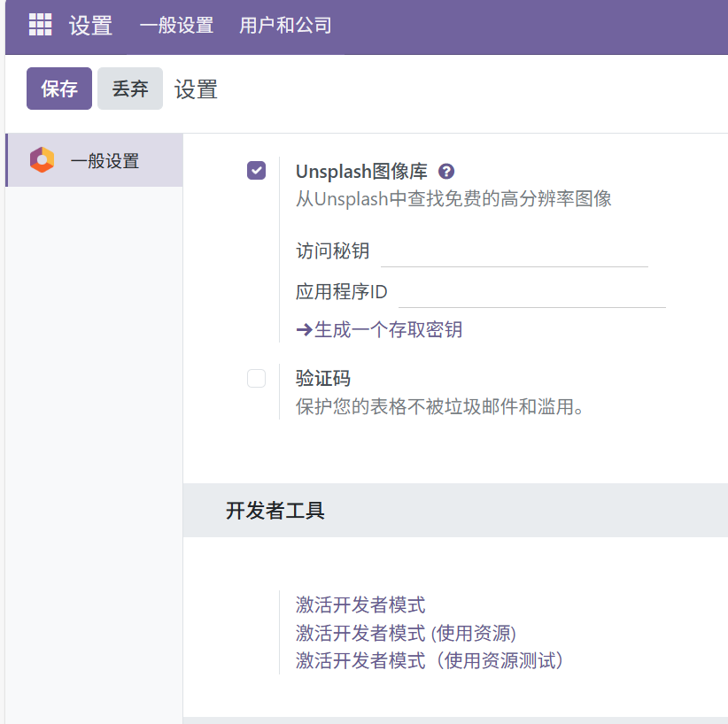
Task: Click into the 应用程序ID text field
Action: [531, 293]
